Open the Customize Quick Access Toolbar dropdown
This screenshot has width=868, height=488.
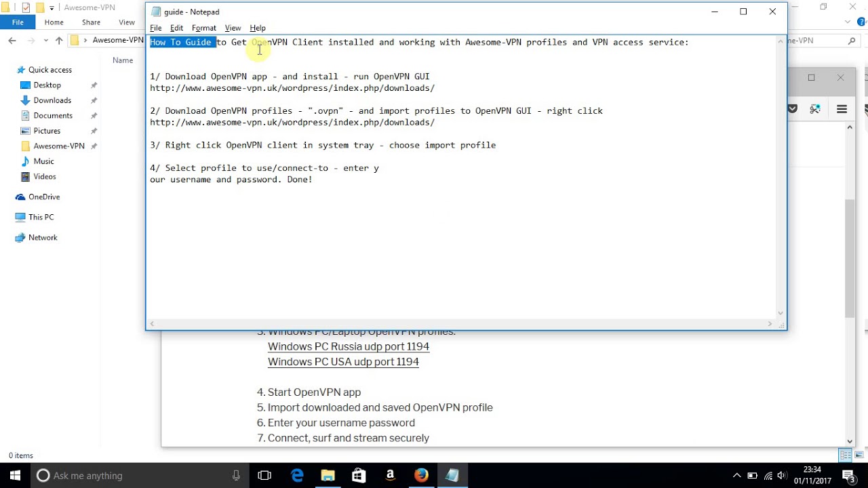click(52, 8)
